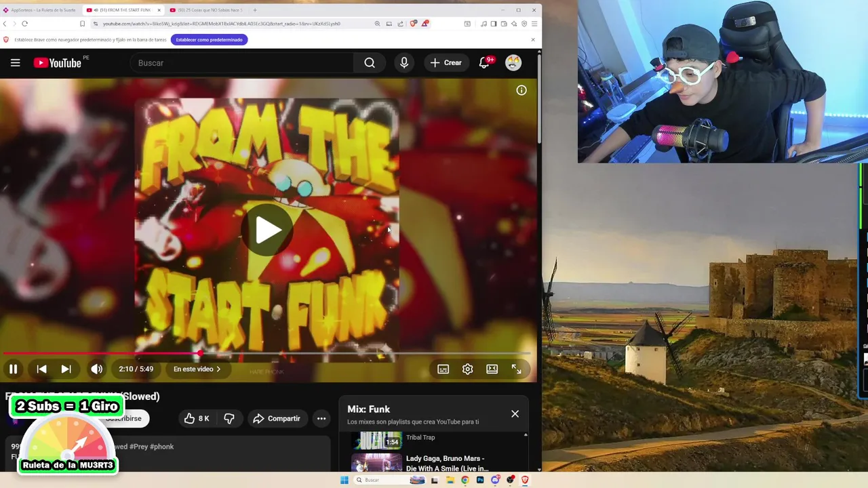Click 'Establecer como predeterminado' button
The width and height of the screenshot is (868, 488).
tap(209, 39)
